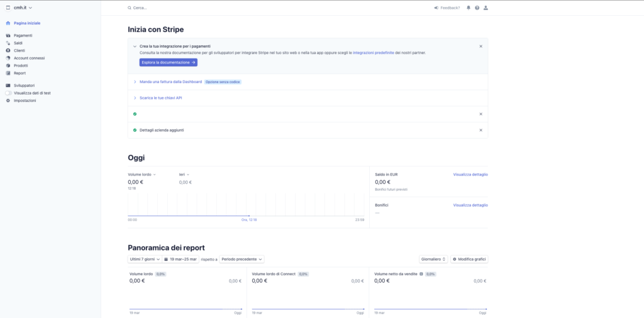Open the cmh.it account switcher
Viewport: 644px width, 318px height.
pyautogui.click(x=19, y=8)
